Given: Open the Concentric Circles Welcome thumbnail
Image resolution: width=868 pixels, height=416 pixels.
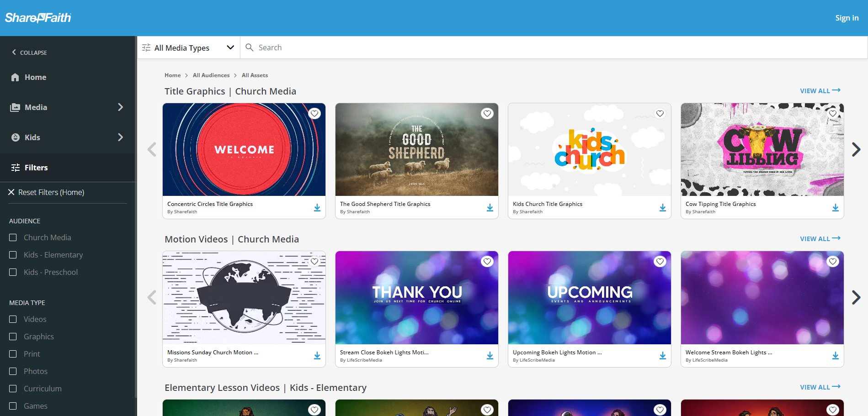Looking at the screenshot, I should tap(244, 149).
